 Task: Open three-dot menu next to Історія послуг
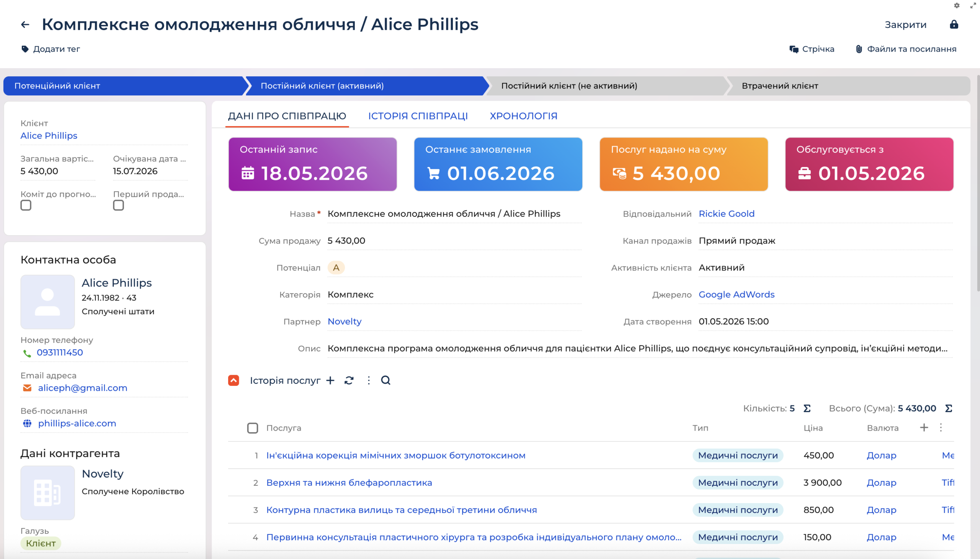point(369,380)
